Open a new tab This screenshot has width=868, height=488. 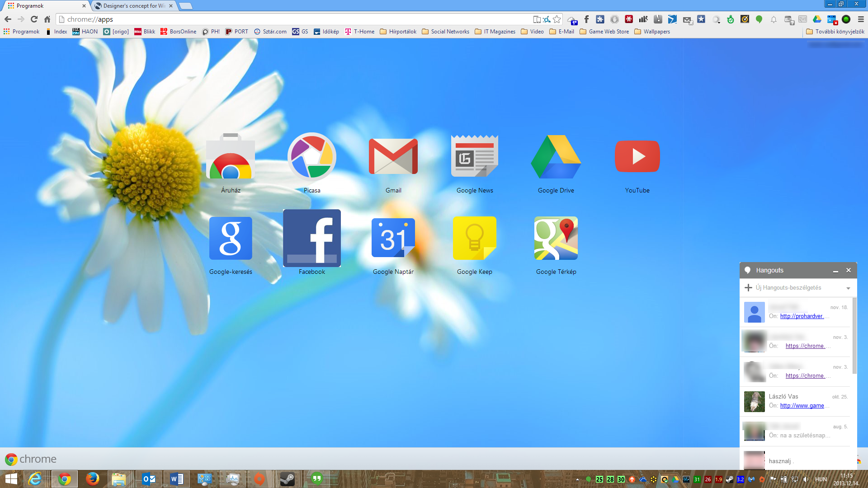[186, 6]
